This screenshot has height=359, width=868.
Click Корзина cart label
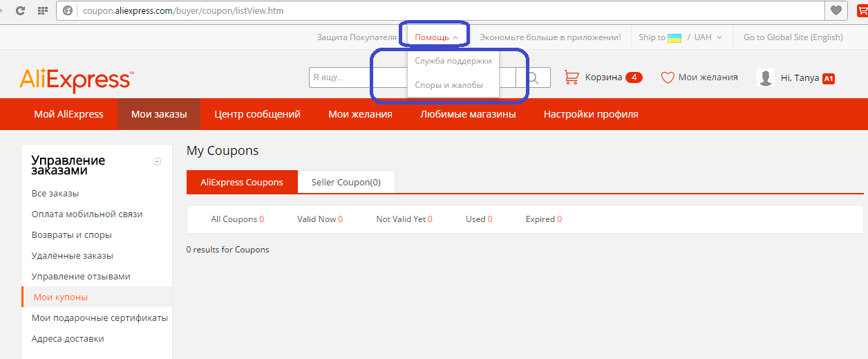(x=603, y=77)
